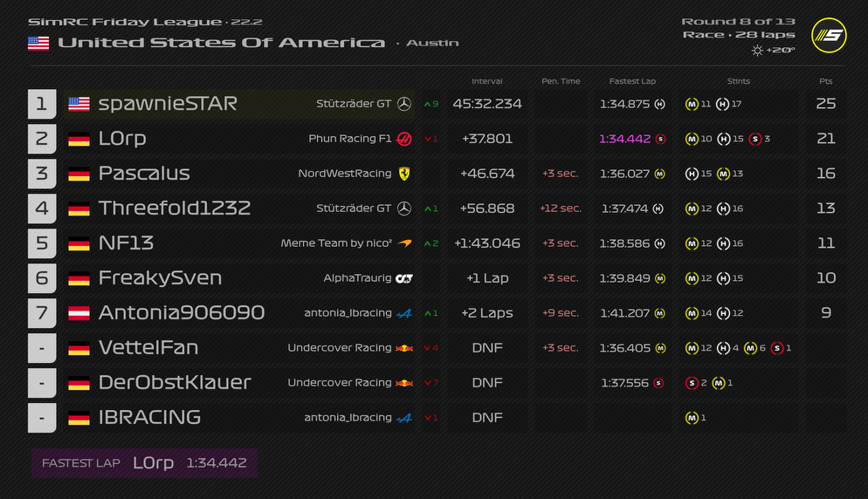This screenshot has width=868, height=499.
Task: Click the SimRC league logo in the corner
Action: (829, 36)
